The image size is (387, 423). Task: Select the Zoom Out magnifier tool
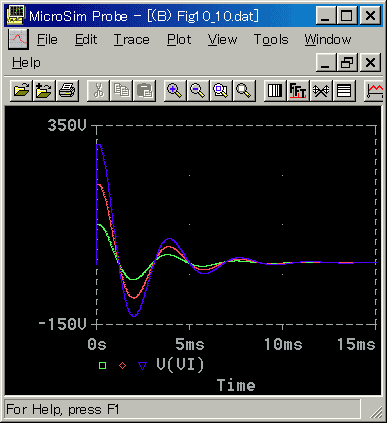(198, 90)
